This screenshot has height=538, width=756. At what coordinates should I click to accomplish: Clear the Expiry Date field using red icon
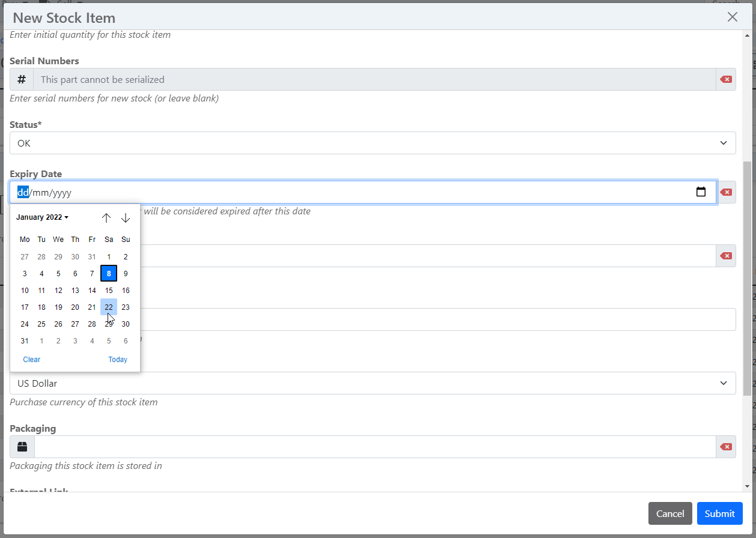click(726, 192)
